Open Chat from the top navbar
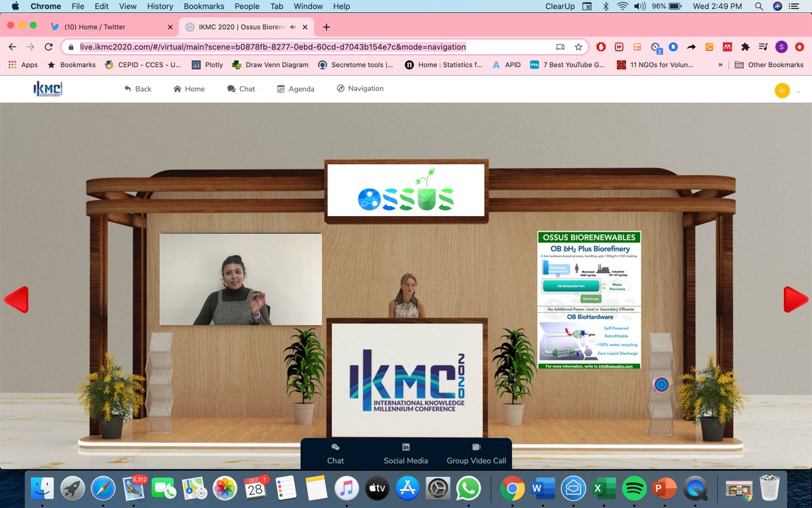 pyautogui.click(x=241, y=89)
